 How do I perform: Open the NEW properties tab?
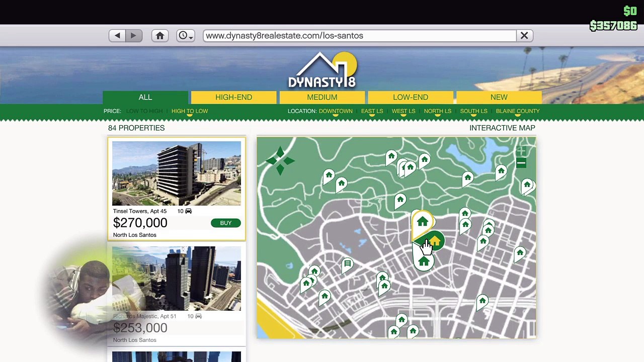(x=499, y=97)
